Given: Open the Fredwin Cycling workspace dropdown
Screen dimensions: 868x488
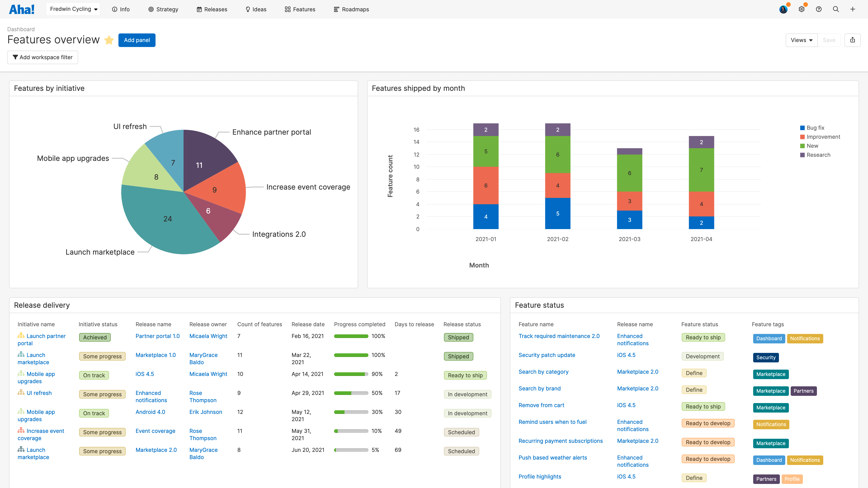Looking at the screenshot, I should pyautogui.click(x=73, y=9).
